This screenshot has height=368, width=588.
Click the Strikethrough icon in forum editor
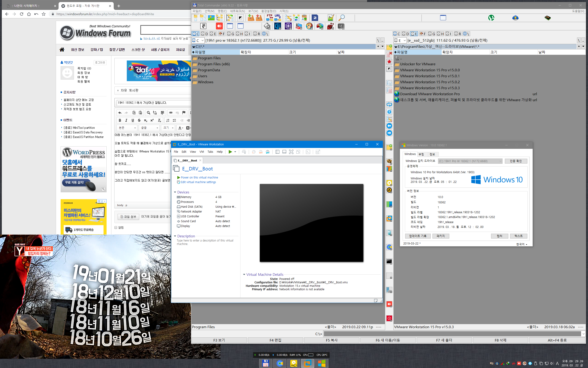point(139,120)
